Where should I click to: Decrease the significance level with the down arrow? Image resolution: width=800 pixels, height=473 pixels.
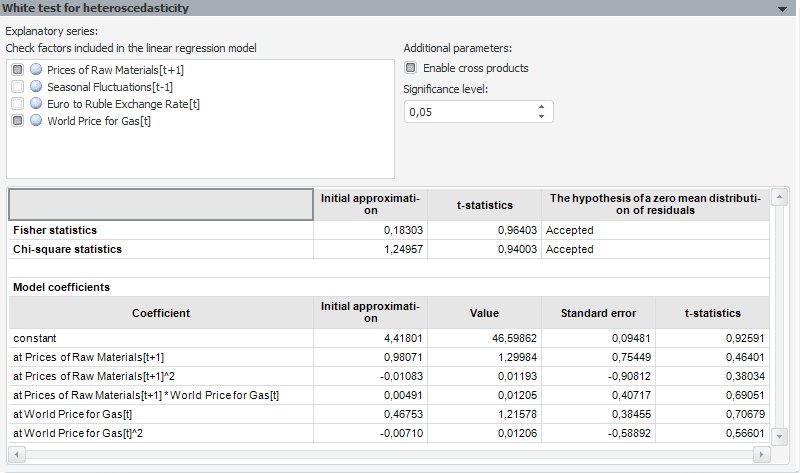[x=541, y=116]
